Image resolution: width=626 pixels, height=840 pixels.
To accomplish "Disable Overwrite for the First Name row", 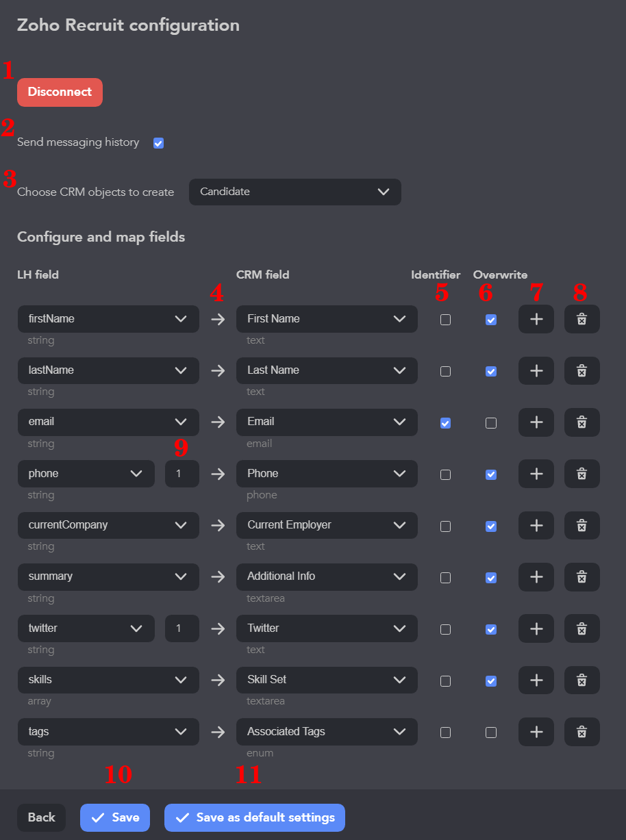I will point(491,320).
